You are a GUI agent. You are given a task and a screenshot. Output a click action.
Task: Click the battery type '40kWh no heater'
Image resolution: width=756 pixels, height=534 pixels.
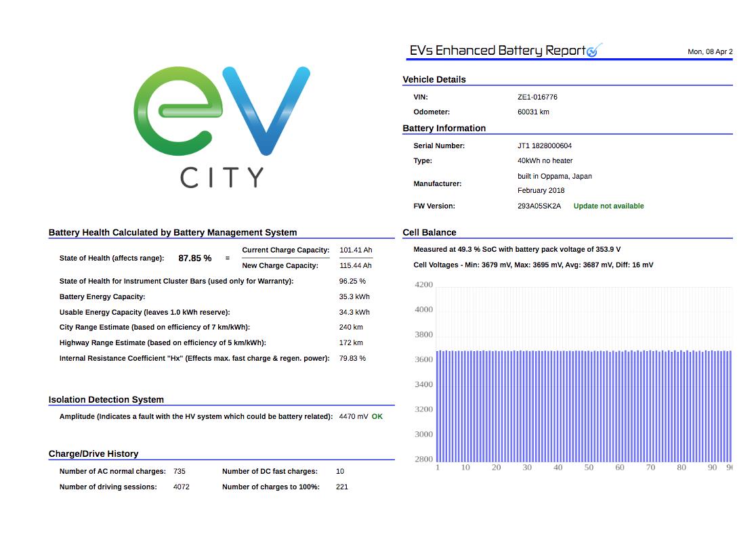[x=545, y=160]
